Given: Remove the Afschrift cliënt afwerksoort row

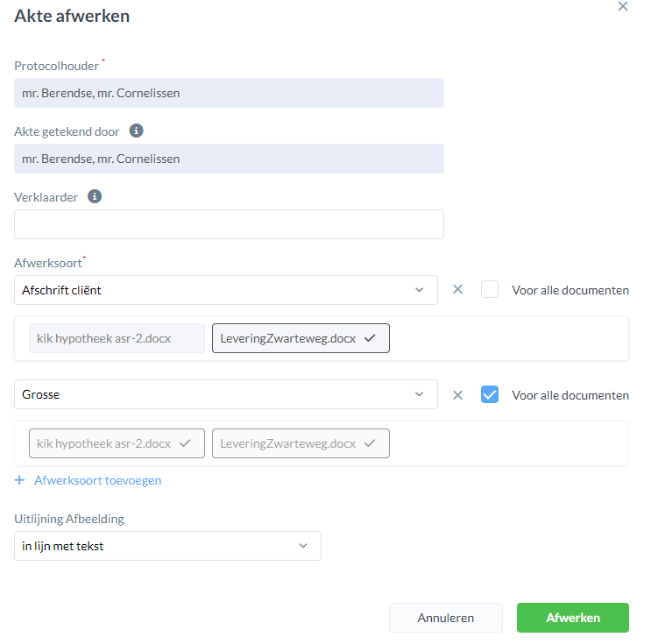Looking at the screenshot, I should coord(457,290).
